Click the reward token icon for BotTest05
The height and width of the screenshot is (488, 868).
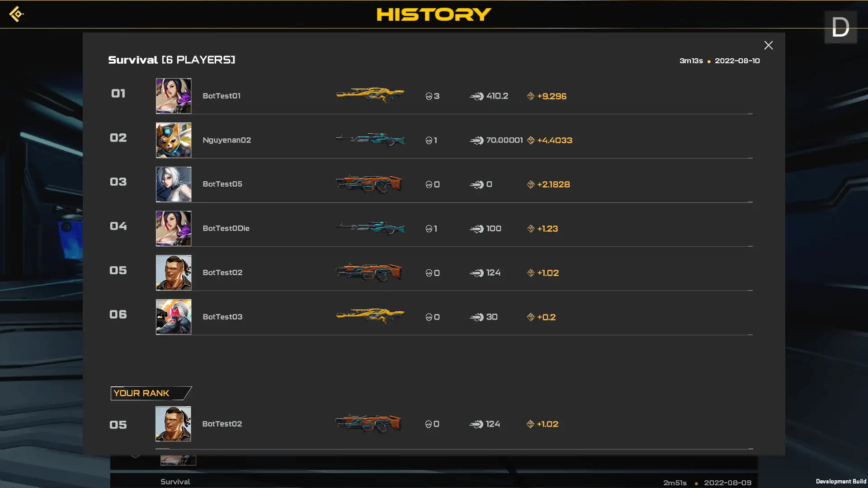point(531,184)
